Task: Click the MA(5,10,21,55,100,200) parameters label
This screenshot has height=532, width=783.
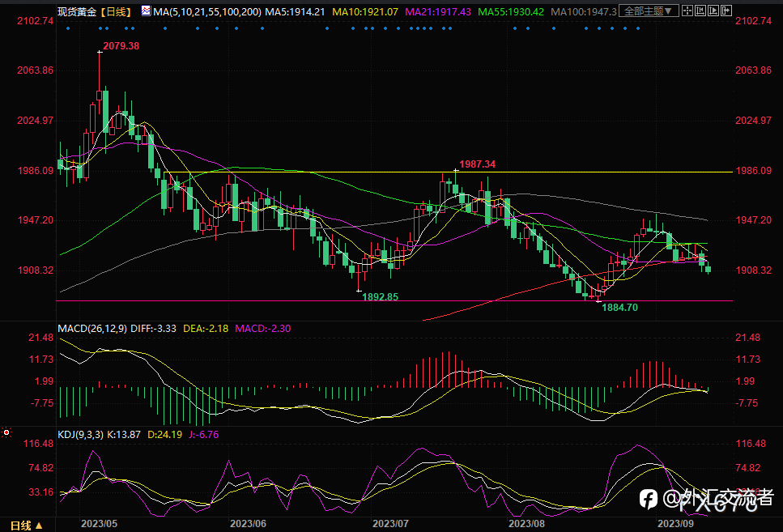Action: pos(207,11)
